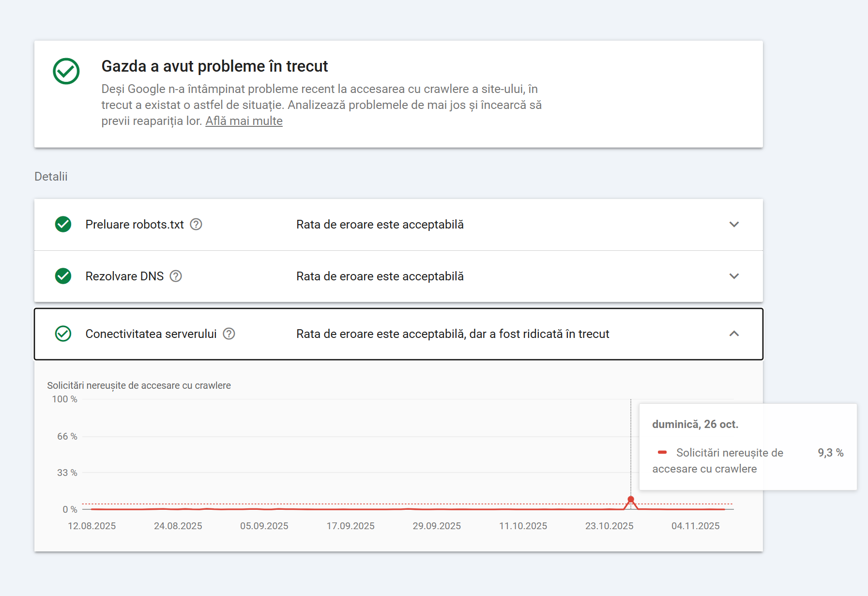Expand the Preluare robots.txt section
Image resolution: width=868 pixels, height=596 pixels.
point(734,224)
